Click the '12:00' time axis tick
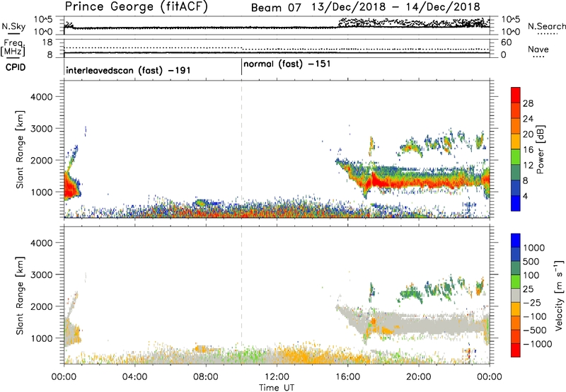The image size is (566, 392). 277,377
